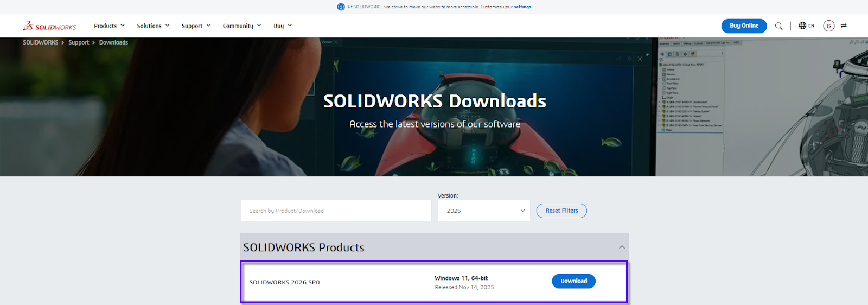Click the Buy Online button

click(x=744, y=26)
